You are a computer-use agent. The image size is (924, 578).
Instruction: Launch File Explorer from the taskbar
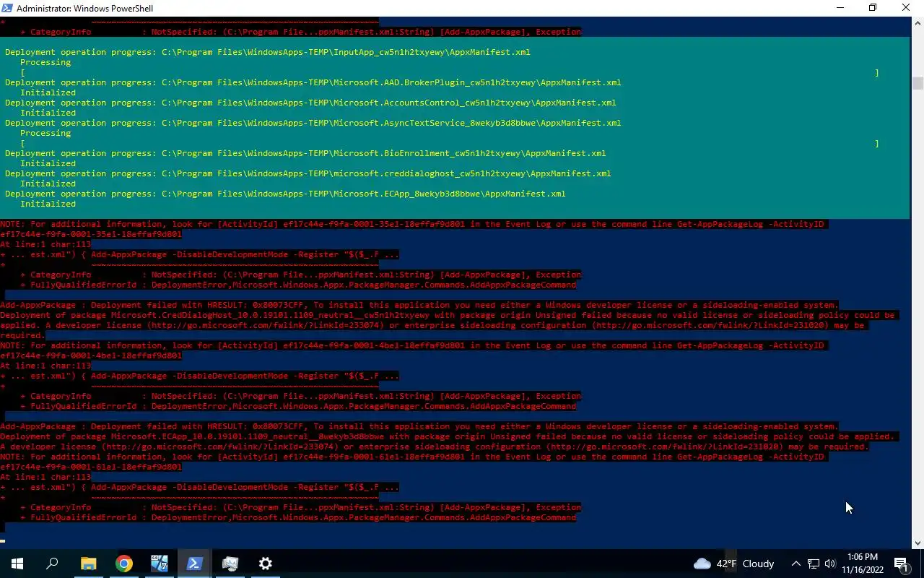pos(88,564)
